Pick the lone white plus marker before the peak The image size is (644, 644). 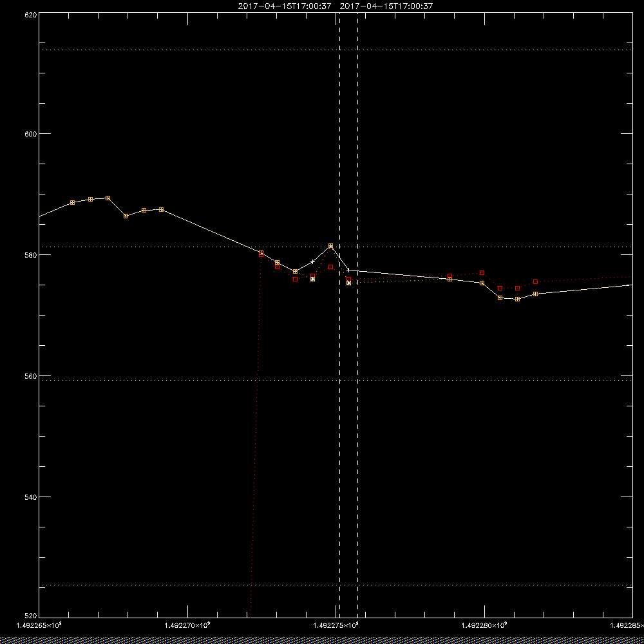tap(312, 261)
